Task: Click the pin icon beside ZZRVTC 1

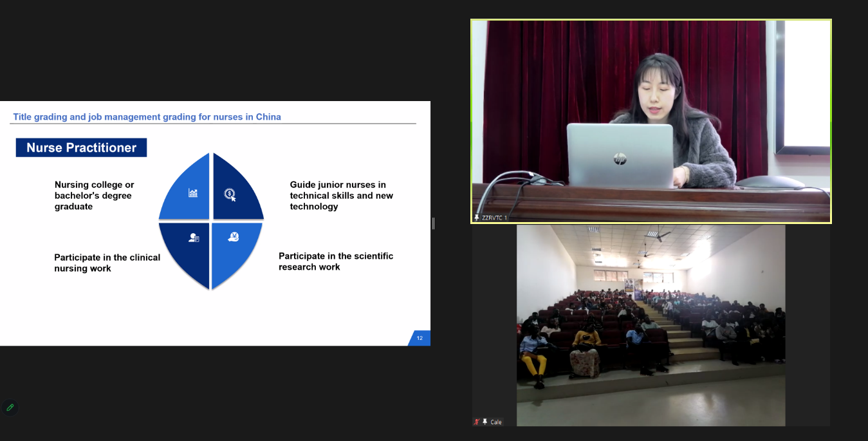Action: click(x=477, y=218)
